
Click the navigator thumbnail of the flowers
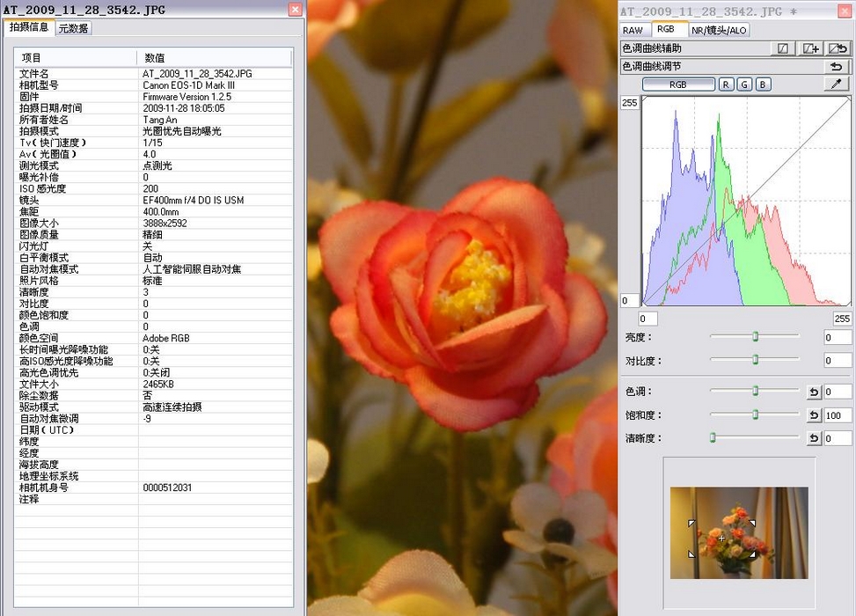point(739,533)
